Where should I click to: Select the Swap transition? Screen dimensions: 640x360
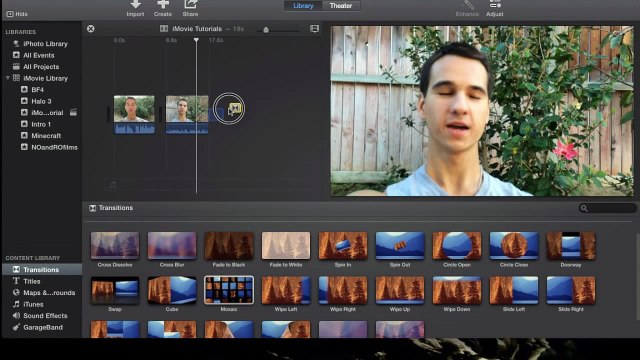(x=115, y=290)
